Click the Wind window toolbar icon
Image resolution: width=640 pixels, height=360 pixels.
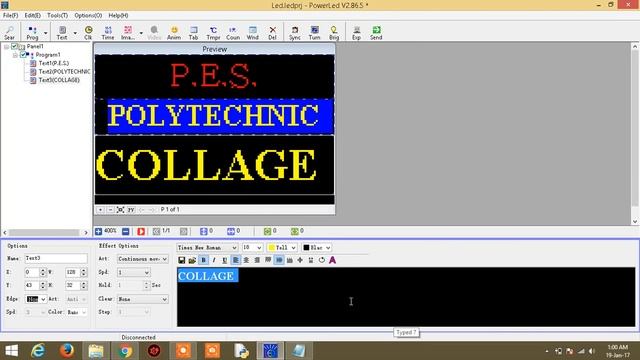[x=253, y=33]
